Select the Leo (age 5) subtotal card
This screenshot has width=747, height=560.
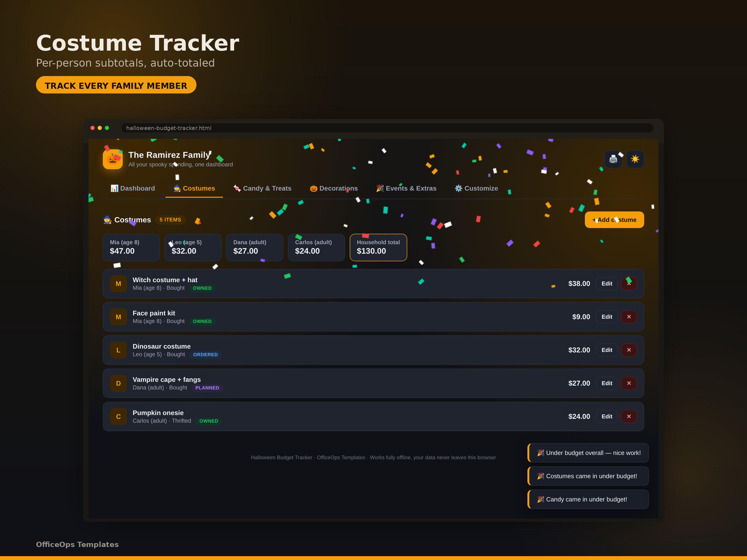point(193,248)
